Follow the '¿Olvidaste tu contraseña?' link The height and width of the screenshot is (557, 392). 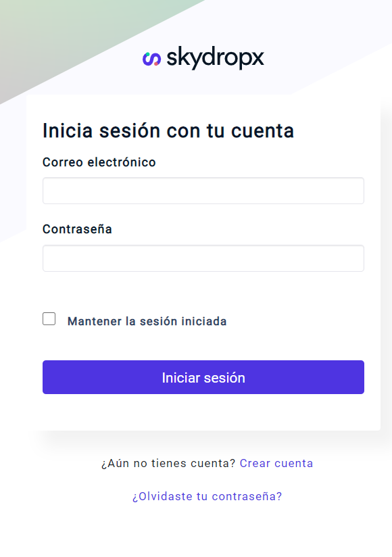(206, 496)
